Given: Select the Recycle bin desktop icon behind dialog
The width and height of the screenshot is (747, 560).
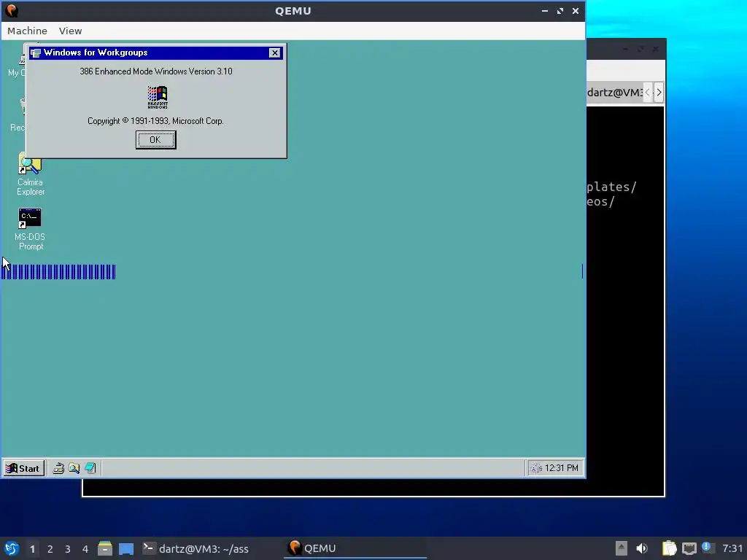Looking at the screenshot, I should pos(18,114).
